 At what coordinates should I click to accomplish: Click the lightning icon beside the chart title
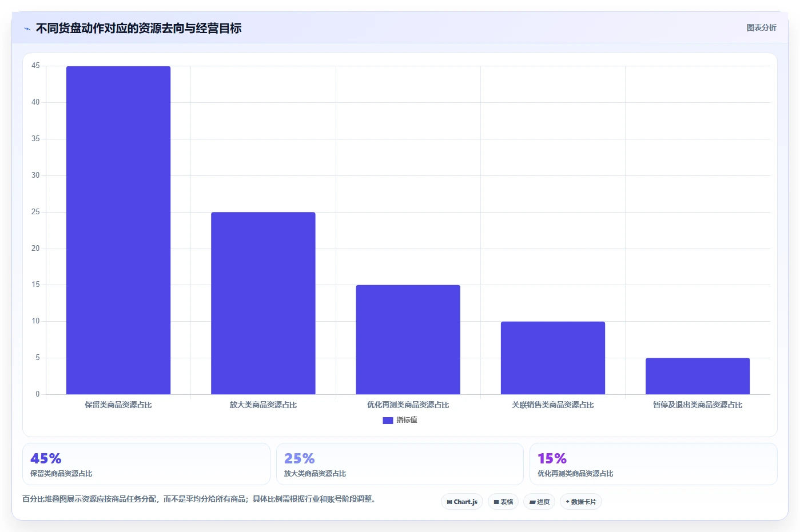pos(27,29)
